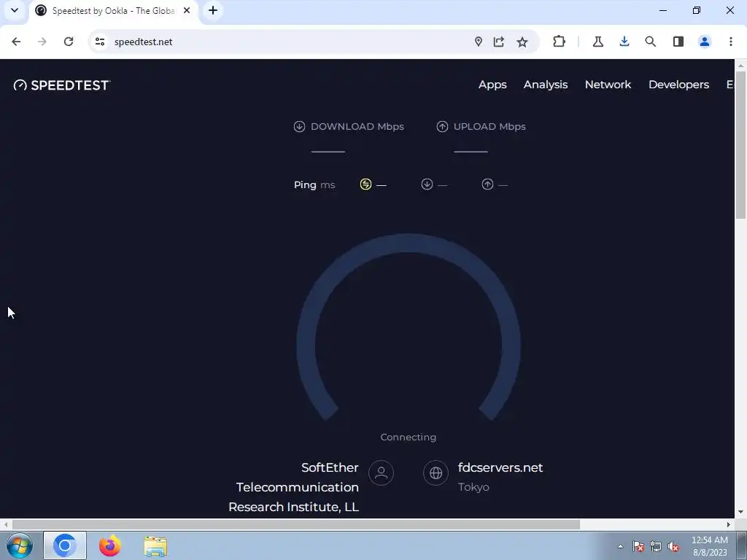Open File Explorer from the taskbar

155,546
